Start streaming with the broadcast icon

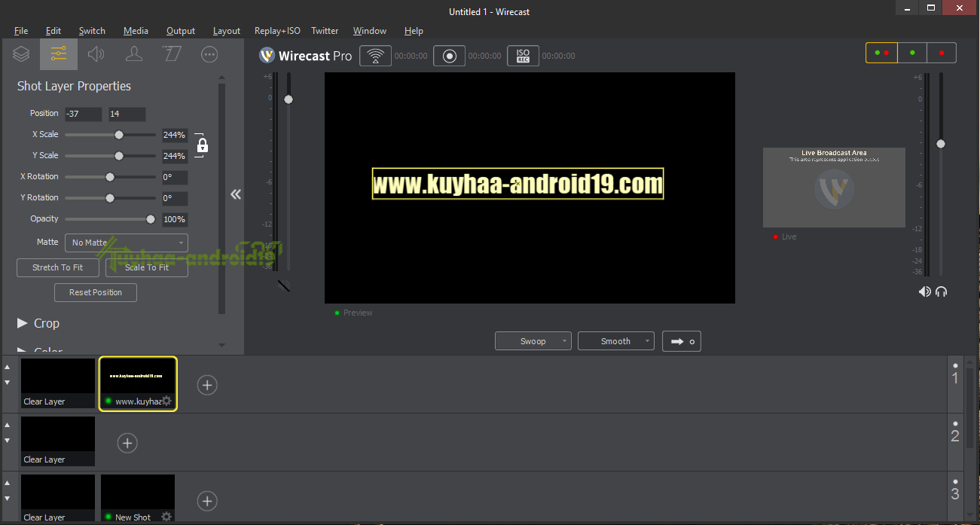click(x=375, y=56)
